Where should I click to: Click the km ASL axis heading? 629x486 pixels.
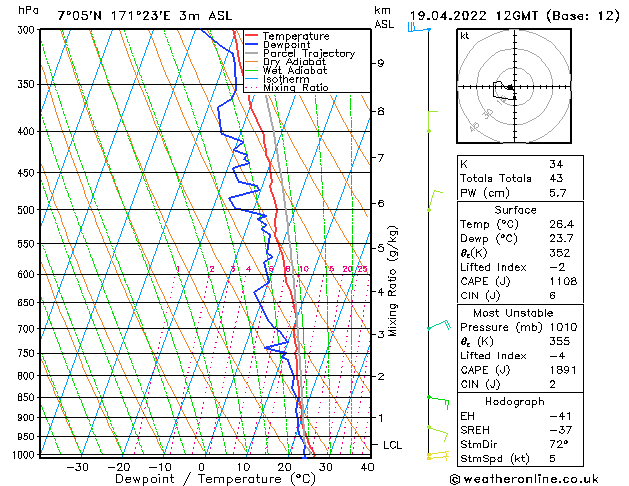pos(384,17)
